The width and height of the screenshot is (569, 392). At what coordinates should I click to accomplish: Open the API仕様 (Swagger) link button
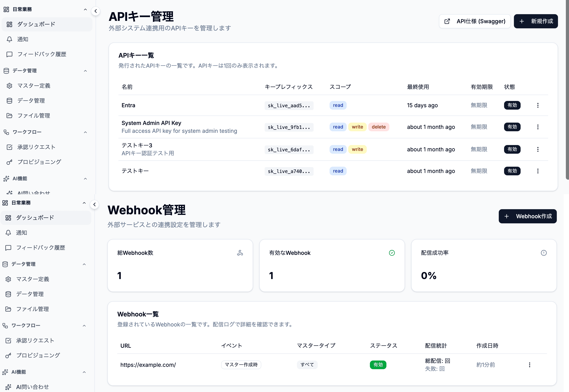point(474,21)
